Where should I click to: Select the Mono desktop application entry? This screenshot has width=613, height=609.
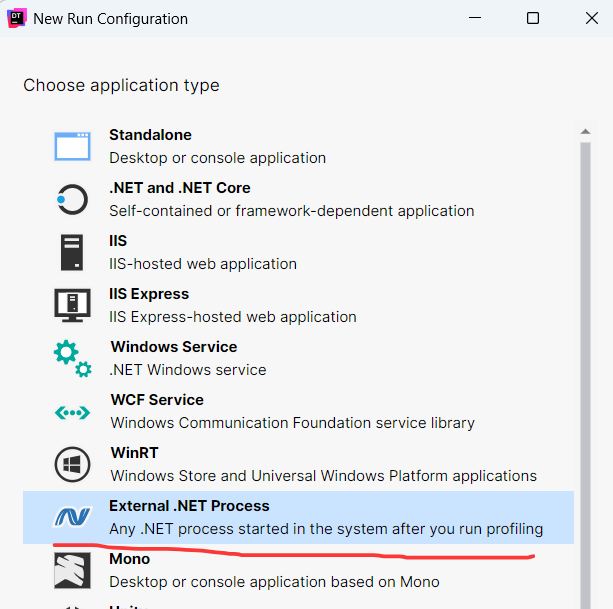coord(274,581)
